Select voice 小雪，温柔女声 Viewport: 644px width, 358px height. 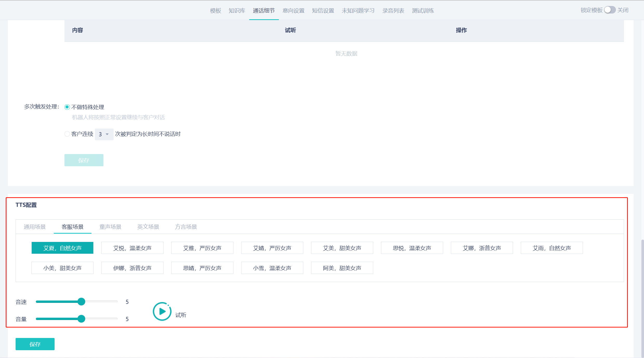(272, 268)
